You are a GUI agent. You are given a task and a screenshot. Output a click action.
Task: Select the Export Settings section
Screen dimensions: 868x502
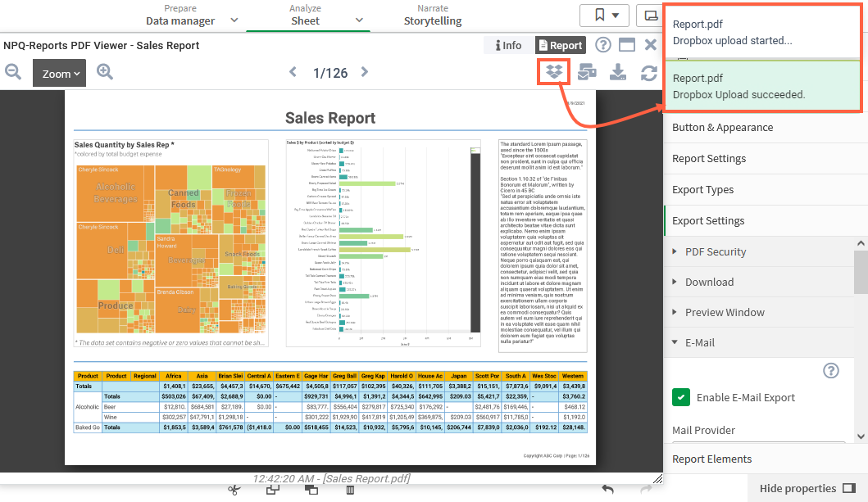coord(766,220)
